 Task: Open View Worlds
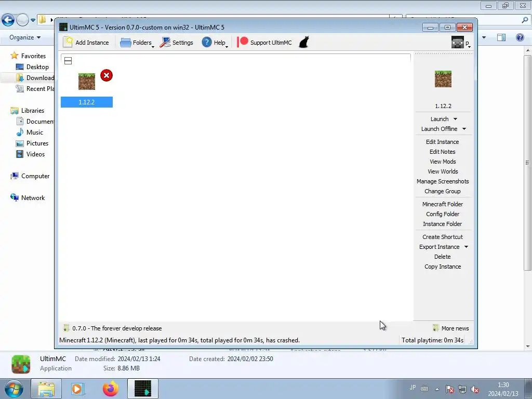click(x=443, y=171)
